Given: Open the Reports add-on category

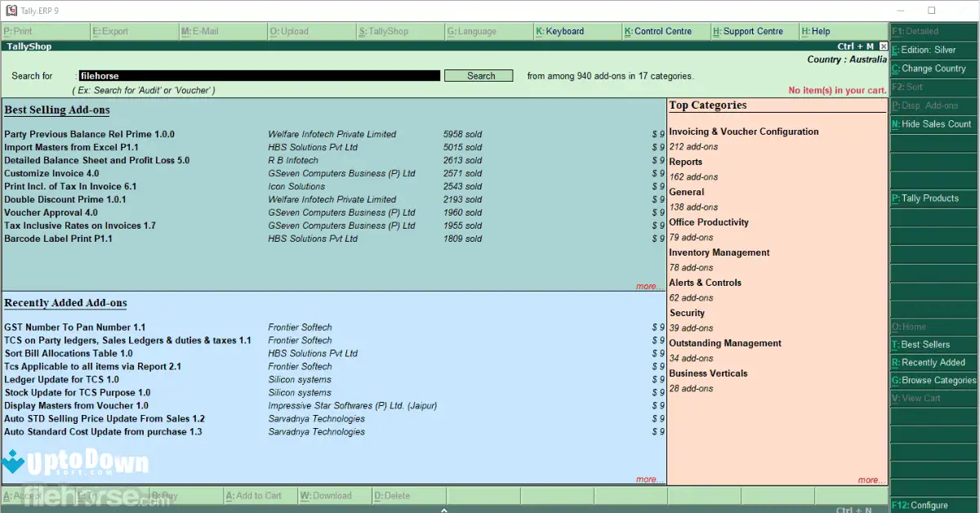Looking at the screenshot, I should pos(688,161).
